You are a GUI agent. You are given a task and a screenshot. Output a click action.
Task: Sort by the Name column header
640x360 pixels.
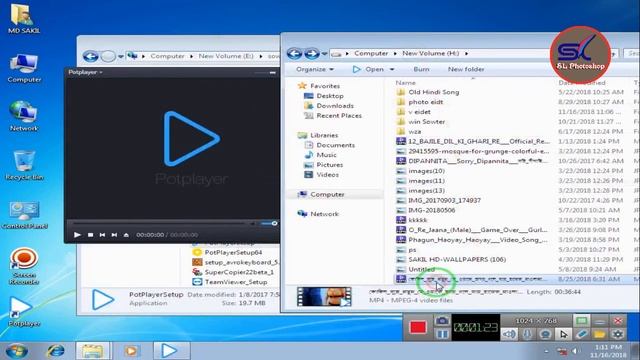tap(405, 82)
